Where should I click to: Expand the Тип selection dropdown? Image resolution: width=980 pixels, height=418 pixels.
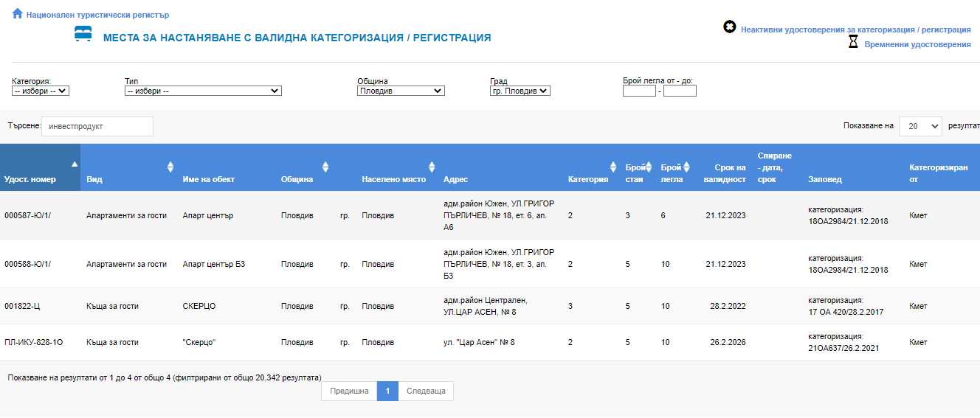[203, 91]
